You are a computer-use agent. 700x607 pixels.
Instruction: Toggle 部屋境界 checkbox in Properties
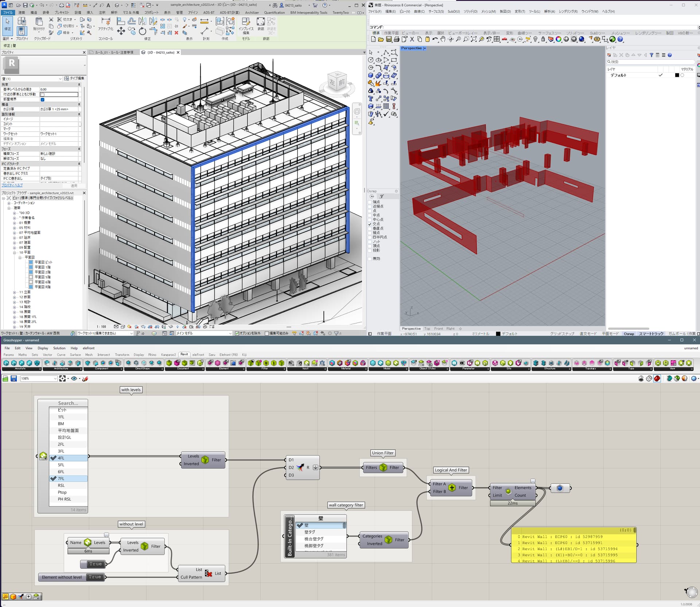42,99
